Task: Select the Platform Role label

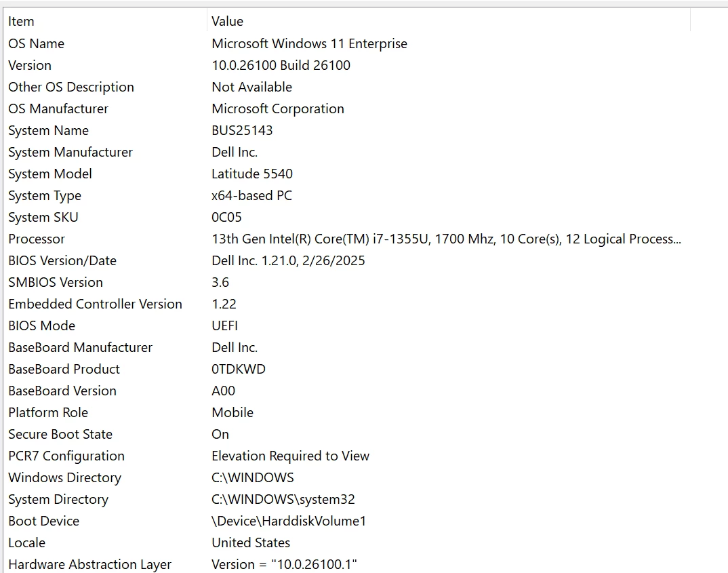Action: (48, 412)
